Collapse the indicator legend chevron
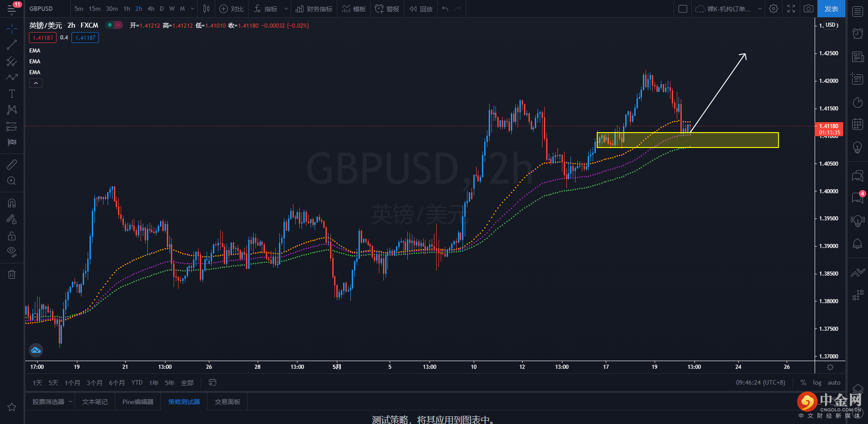This screenshot has width=868, height=424. tap(36, 83)
